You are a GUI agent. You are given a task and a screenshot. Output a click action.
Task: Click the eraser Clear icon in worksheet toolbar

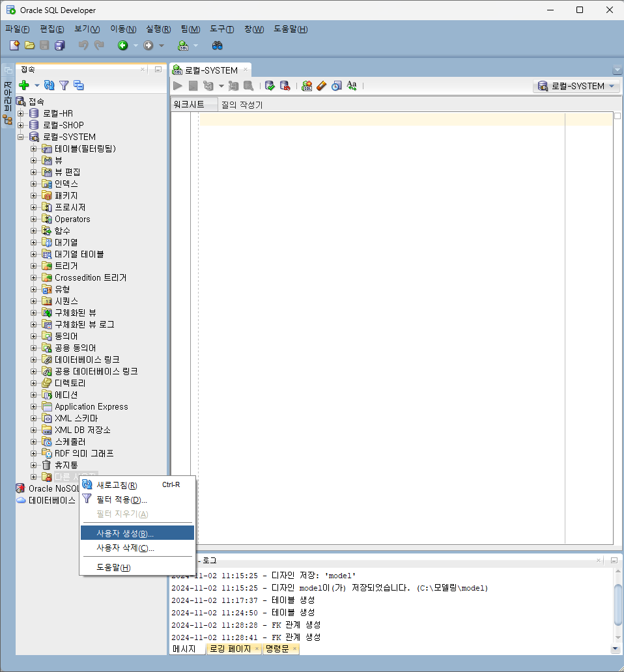tap(321, 86)
